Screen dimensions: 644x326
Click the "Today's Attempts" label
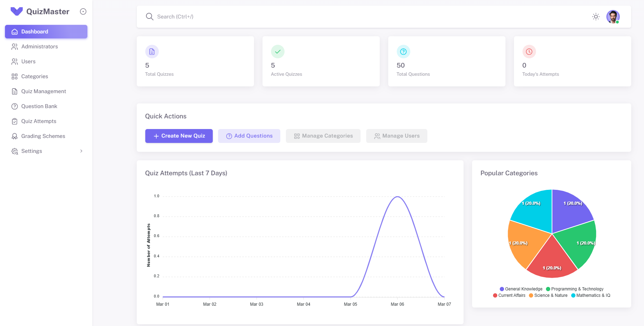coord(541,74)
